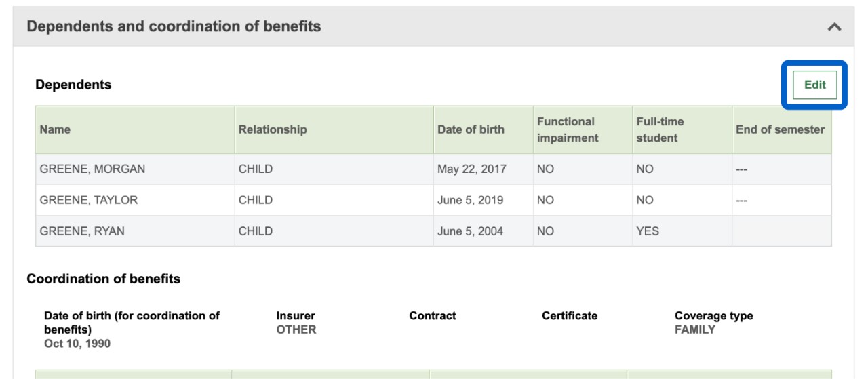Click the Oct 10, 1990 coordination birth date
This screenshot has height=379, width=868.
77,344
